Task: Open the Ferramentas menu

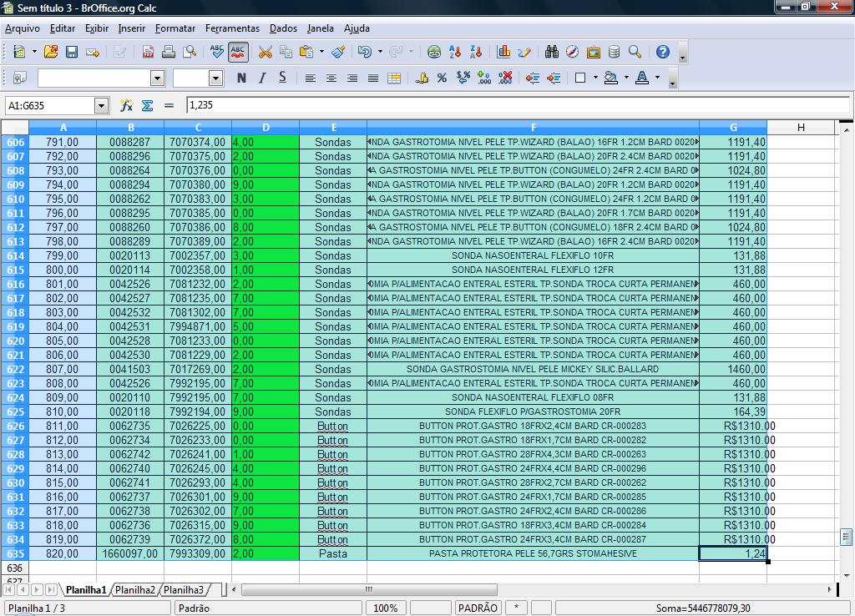Action: 232,28
